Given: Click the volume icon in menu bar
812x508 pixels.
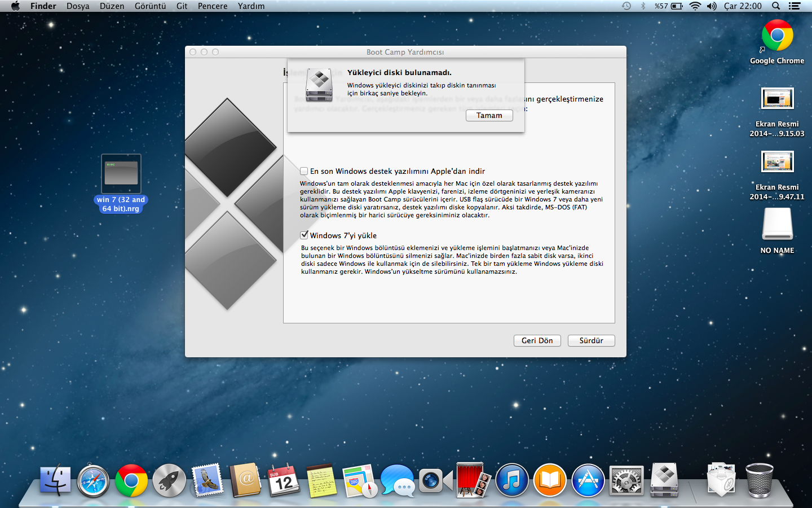Looking at the screenshot, I should click(712, 6).
